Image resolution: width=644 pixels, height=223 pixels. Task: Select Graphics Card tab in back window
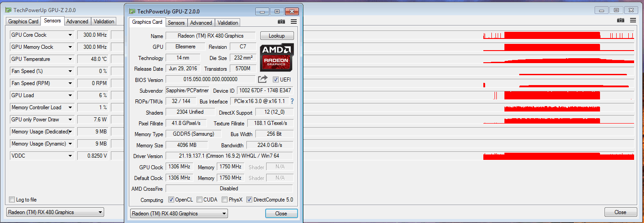(x=23, y=21)
